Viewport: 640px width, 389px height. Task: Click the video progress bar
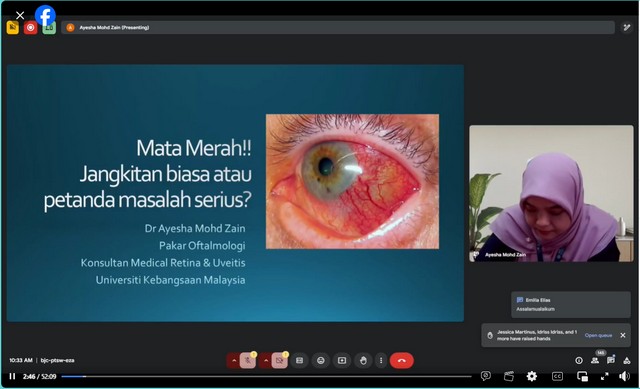click(x=266, y=376)
